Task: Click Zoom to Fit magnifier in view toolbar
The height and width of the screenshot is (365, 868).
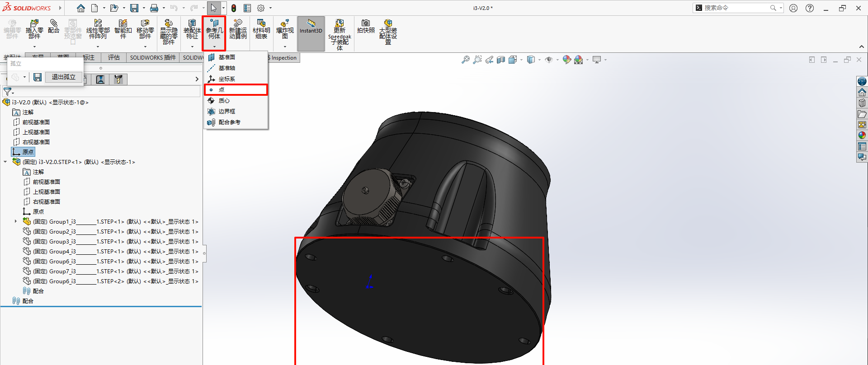Action: (x=465, y=60)
